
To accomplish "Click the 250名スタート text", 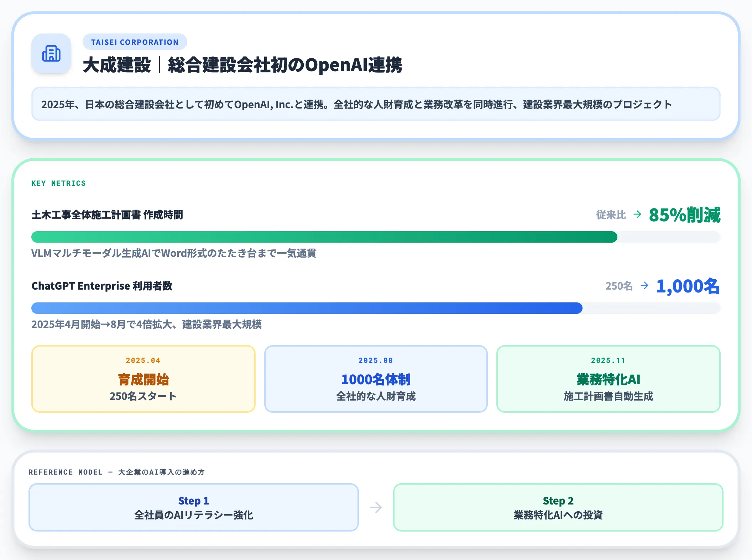I will [143, 396].
